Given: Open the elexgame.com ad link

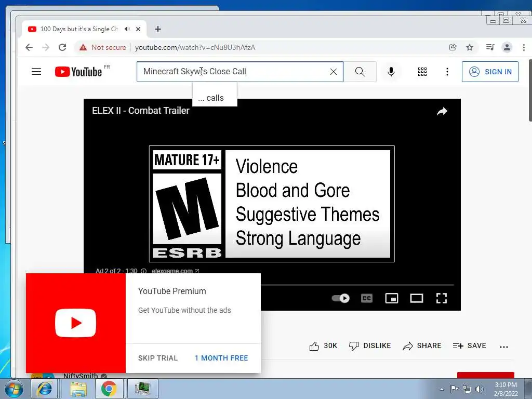Looking at the screenshot, I should (176, 271).
